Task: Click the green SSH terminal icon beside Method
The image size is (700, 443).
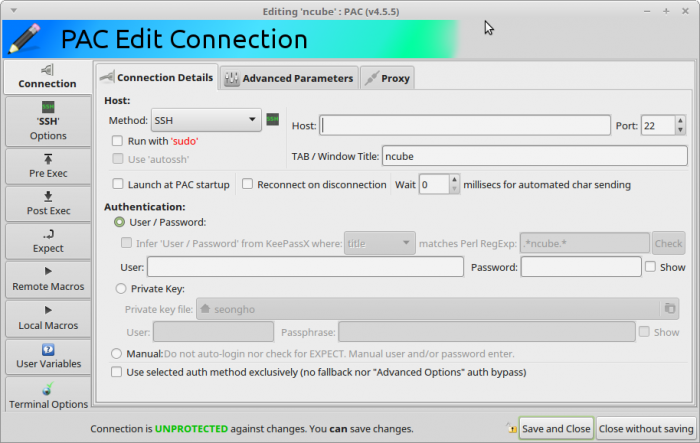Action: click(272, 119)
